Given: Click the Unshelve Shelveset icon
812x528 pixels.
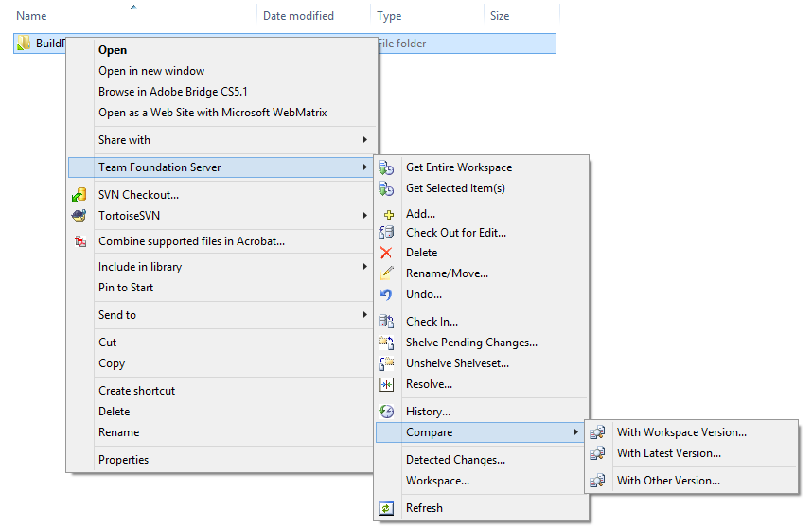Looking at the screenshot, I should [386, 363].
